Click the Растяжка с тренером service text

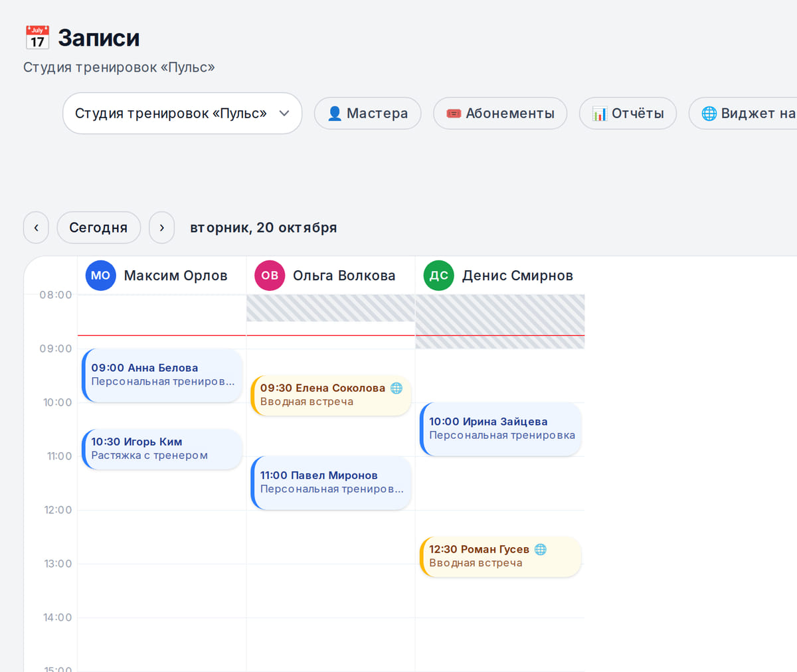pyautogui.click(x=149, y=456)
